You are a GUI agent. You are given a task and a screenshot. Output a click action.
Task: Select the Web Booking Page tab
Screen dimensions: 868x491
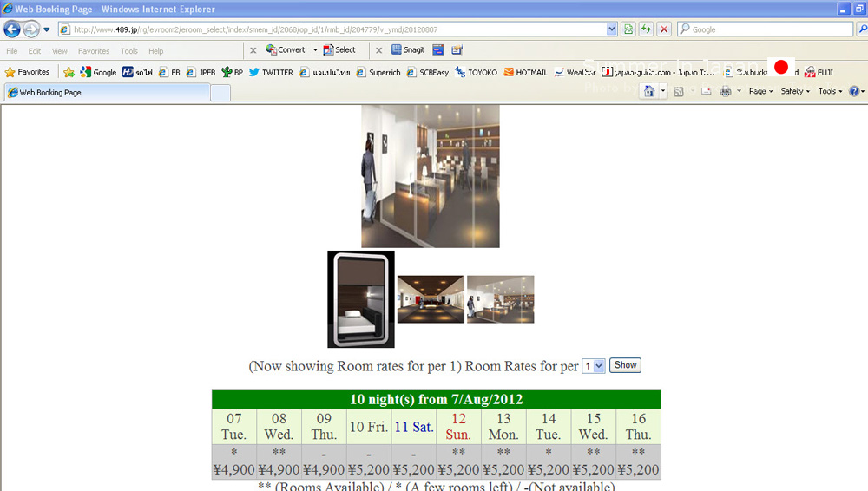pos(108,93)
